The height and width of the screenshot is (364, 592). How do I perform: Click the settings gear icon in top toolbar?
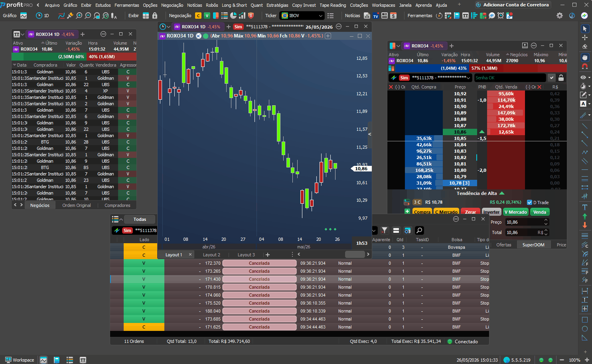tap(560, 16)
